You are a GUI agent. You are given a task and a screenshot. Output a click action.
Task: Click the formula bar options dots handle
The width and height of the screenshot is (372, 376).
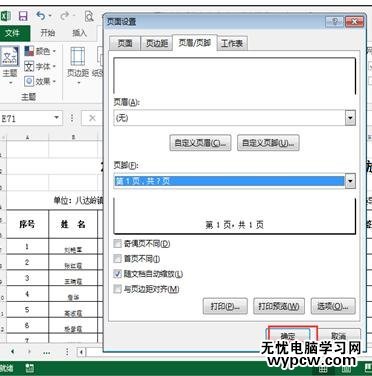click(x=72, y=118)
